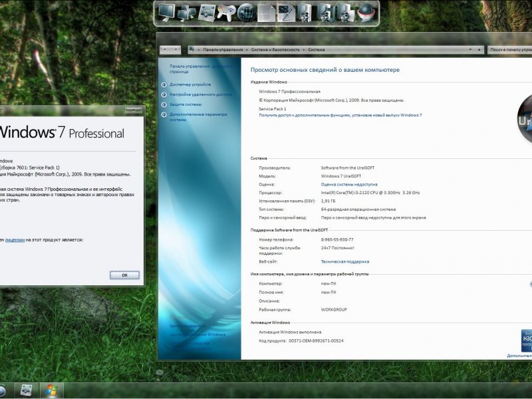Open the control panel taskbar button
The width and height of the screenshot is (532, 399).
[x=27, y=390]
